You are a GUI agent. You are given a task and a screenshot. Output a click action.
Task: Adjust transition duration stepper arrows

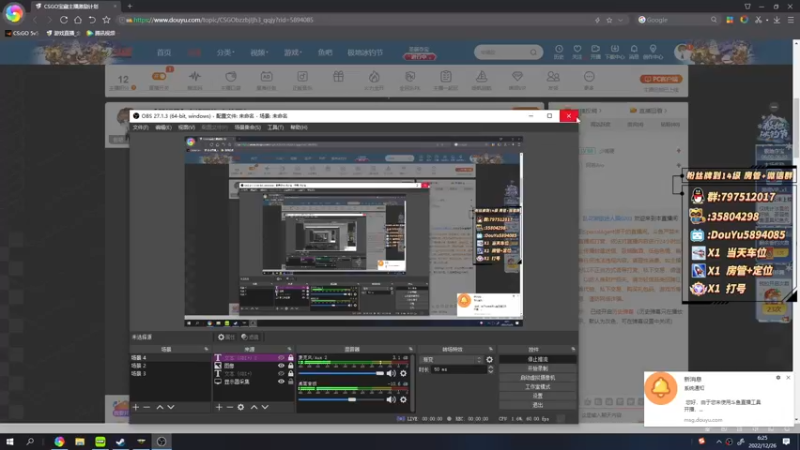click(x=491, y=369)
